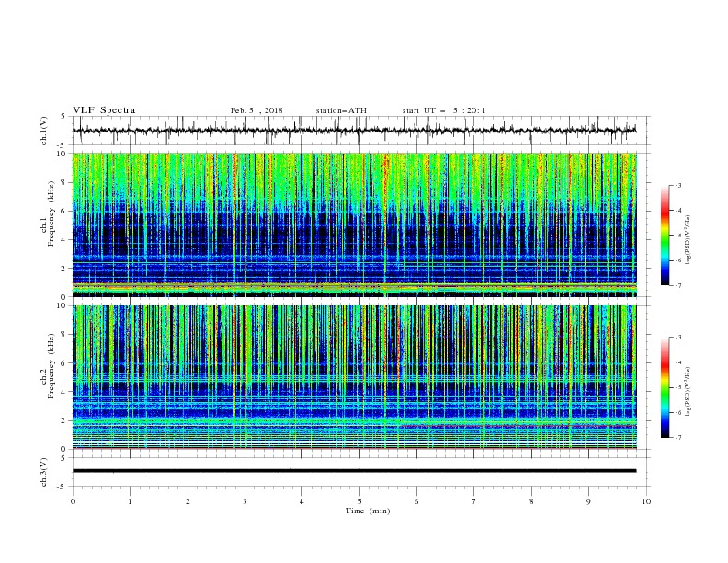Click time axis tick label "5"
The width and height of the screenshot is (728, 563).
359,501
